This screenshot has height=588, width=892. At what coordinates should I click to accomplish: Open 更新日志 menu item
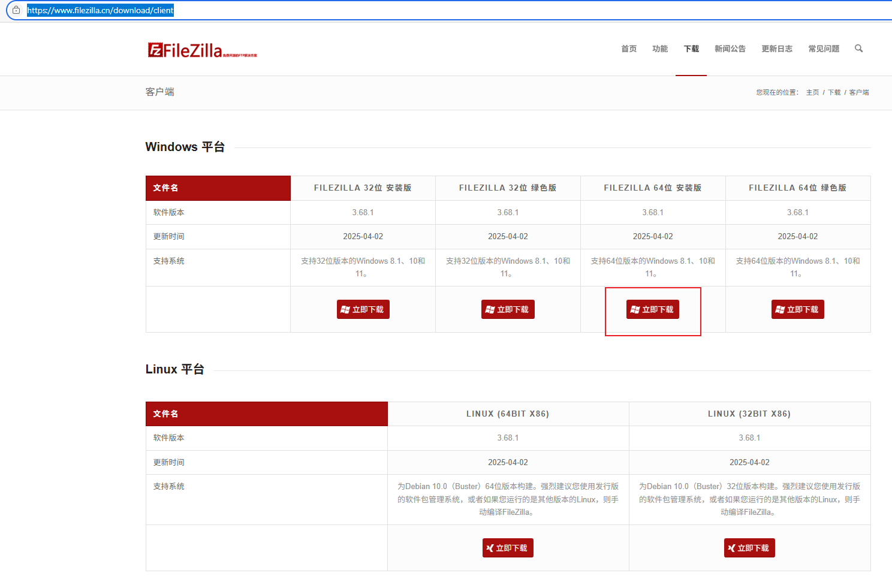point(777,49)
